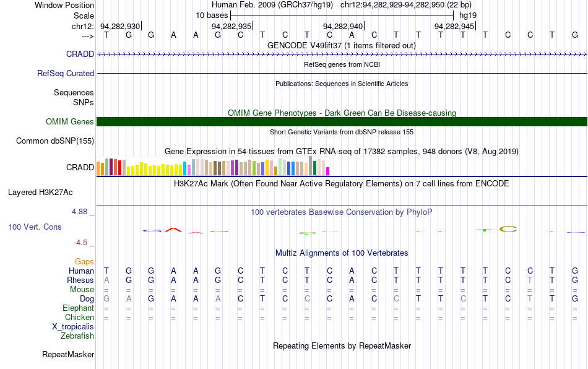Click the Scale track label

[x=84, y=15]
